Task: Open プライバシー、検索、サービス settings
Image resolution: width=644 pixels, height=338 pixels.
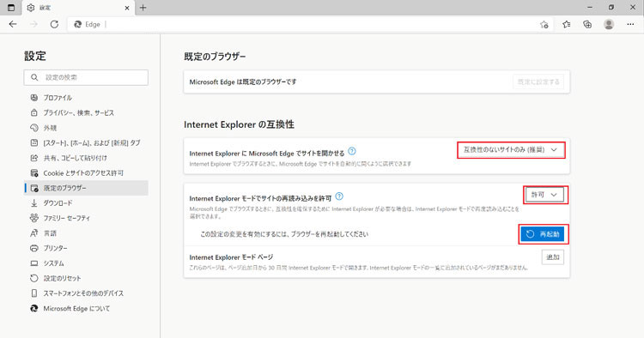Action: pyautogui.click(x=86, y=112)
